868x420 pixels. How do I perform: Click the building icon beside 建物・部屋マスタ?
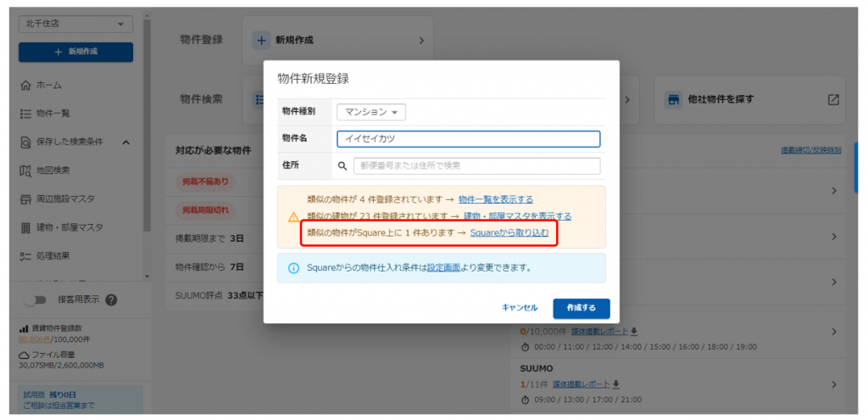[25, 227]
